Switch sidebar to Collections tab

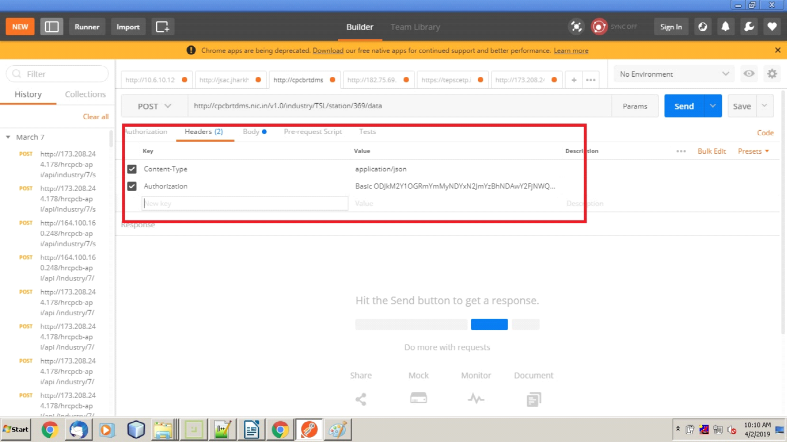pos(85,94)
